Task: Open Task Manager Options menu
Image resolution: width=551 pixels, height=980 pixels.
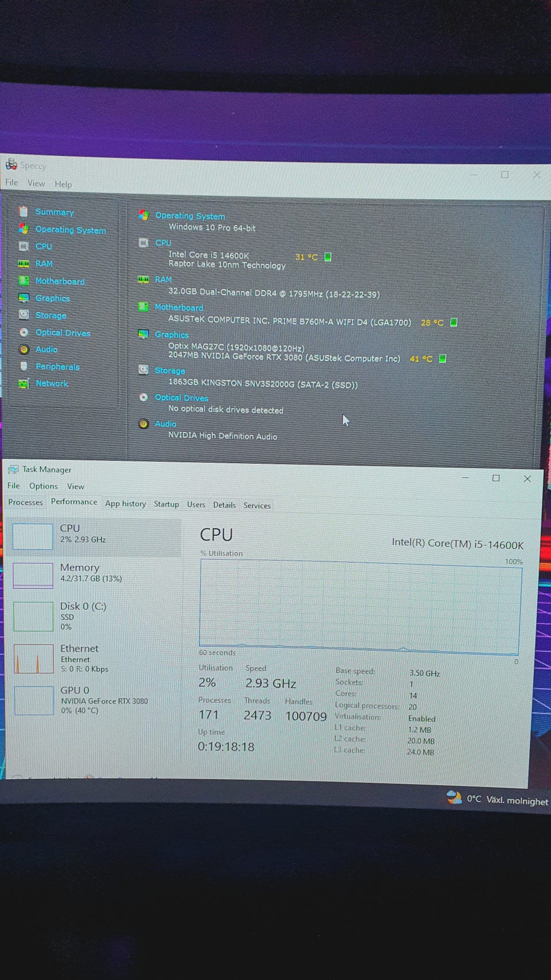Action: click(x=44, y=486)
